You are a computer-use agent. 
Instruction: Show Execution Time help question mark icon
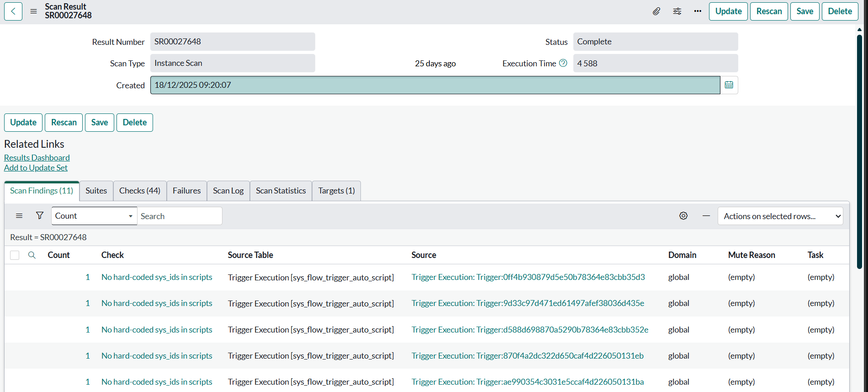coord(563,63)
